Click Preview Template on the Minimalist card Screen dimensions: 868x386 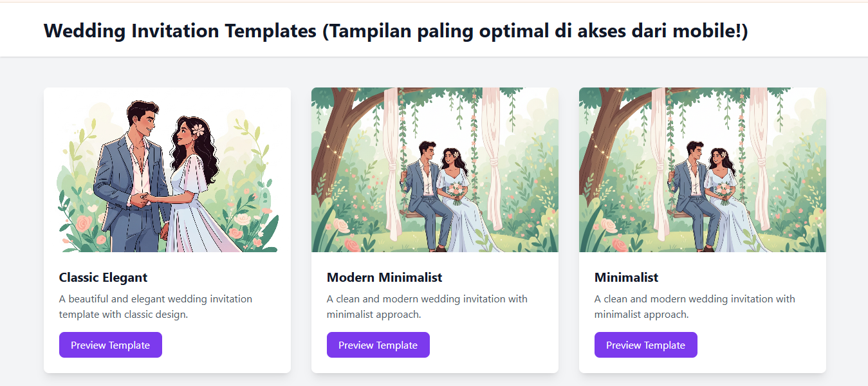click(646, 345)
